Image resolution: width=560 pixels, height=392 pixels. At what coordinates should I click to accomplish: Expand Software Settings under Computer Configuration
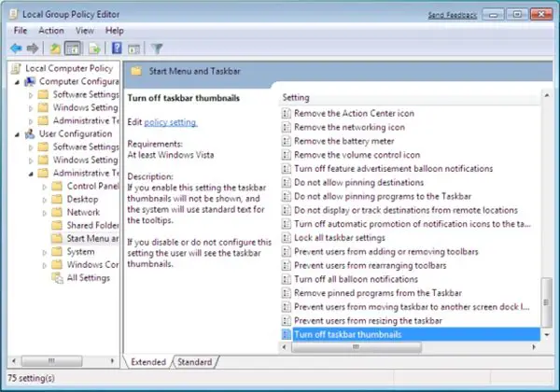[x=31, y=95]
